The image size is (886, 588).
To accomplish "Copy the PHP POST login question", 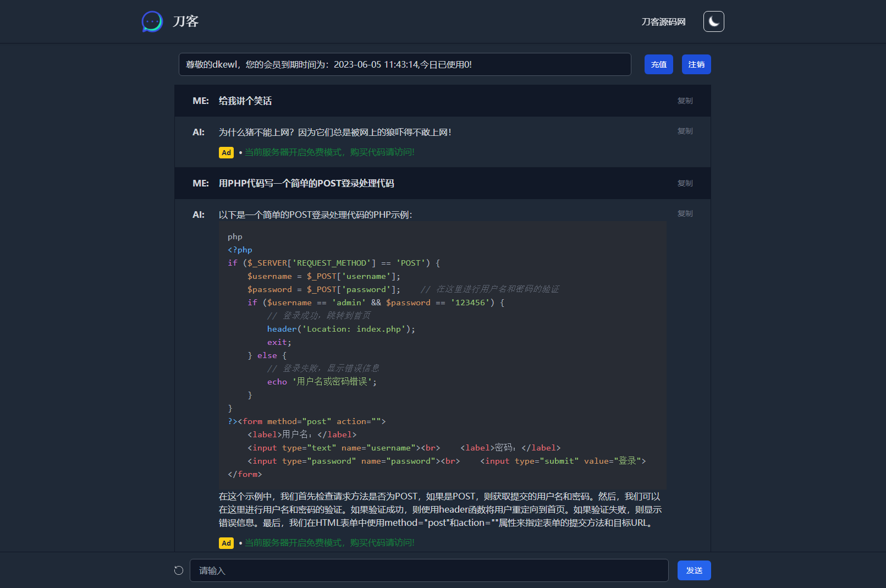I will (685, 183).
